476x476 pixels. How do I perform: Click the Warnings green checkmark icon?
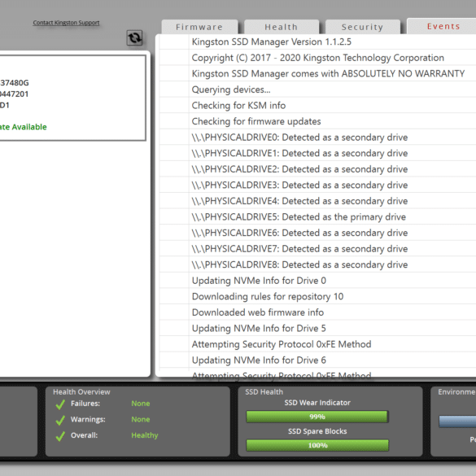tap(60, 420)
